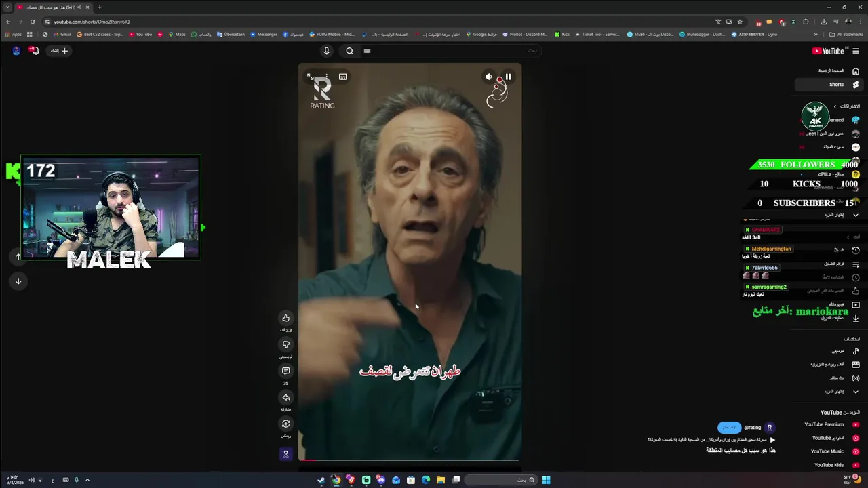Open the Kick bookmark

(x=562, y=34)
